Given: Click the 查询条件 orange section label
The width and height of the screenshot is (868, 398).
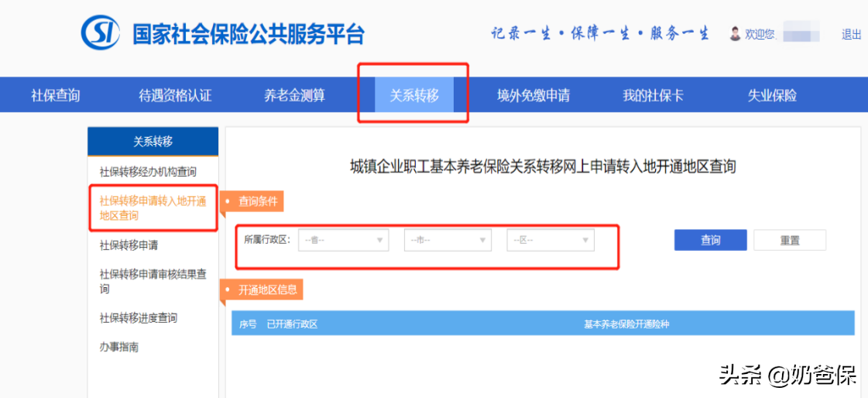Looking at the screenshot, I should pos(252,203).
